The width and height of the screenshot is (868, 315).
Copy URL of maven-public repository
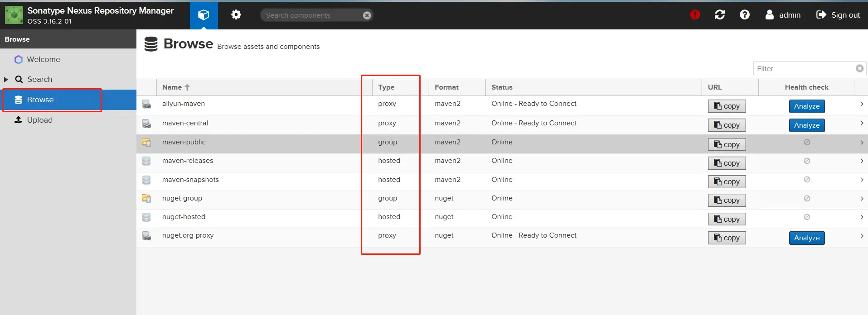(x=727, y=144)
